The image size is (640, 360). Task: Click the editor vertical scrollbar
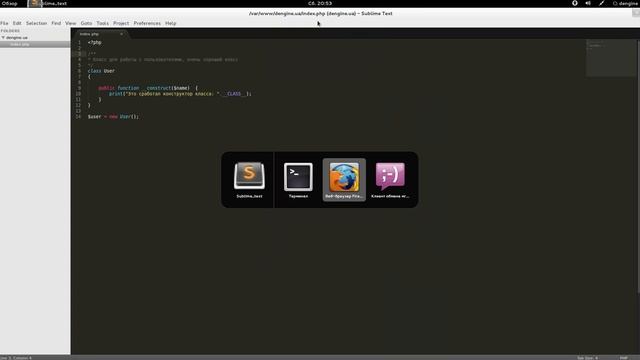click(638, 166)
